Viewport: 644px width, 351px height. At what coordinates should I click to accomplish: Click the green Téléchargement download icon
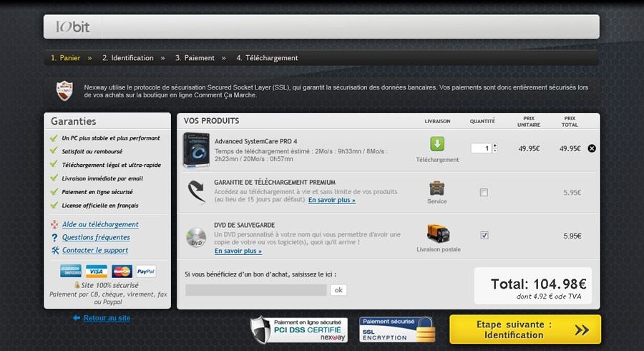(x=437, y=144)
